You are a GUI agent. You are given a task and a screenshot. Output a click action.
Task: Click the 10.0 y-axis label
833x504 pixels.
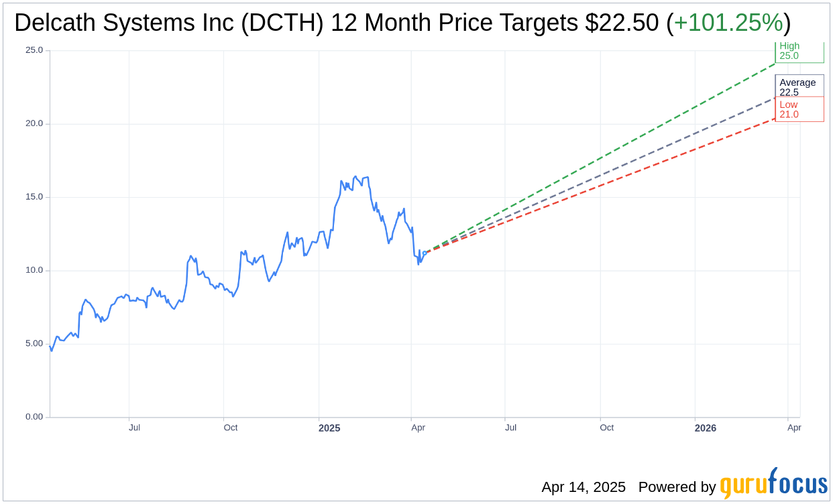(34, 270)
